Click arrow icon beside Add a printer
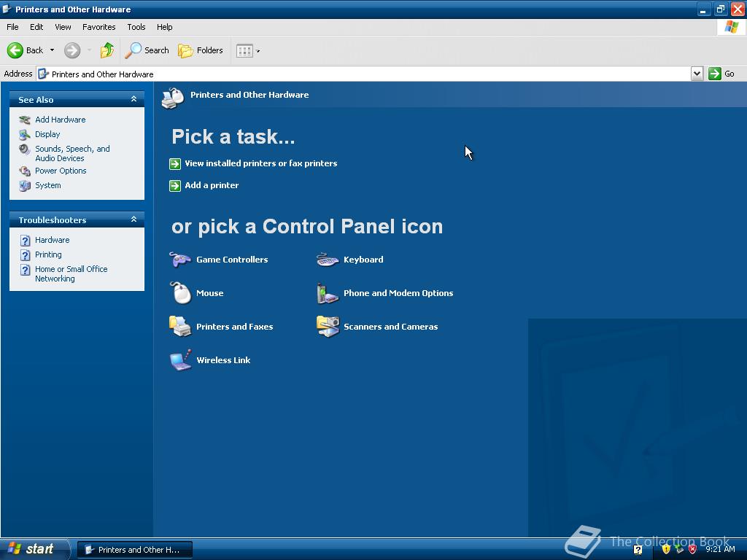 point(175,186)
